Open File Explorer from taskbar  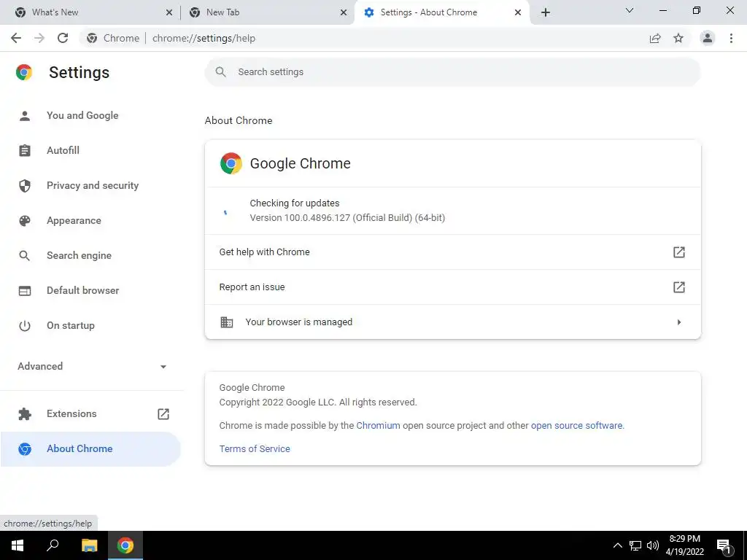pyautogui.click(x=90, y=545)
